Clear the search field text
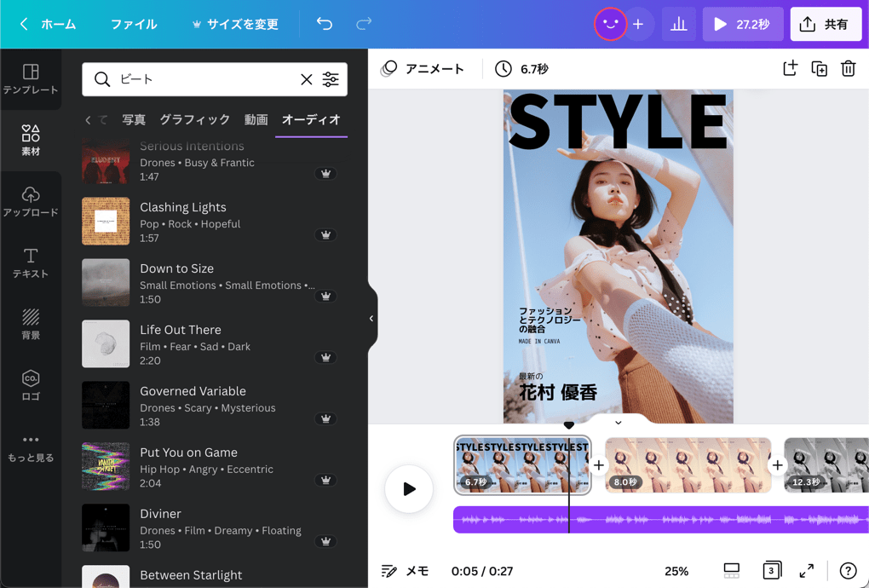This screenshot has height=588, width=869. (307, 79)
